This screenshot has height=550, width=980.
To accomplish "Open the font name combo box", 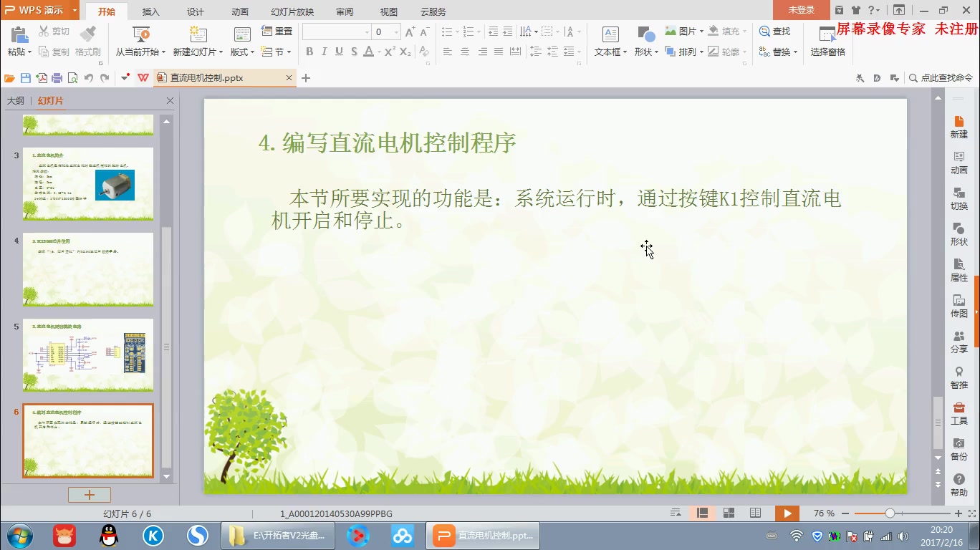I will click(336, 32).
